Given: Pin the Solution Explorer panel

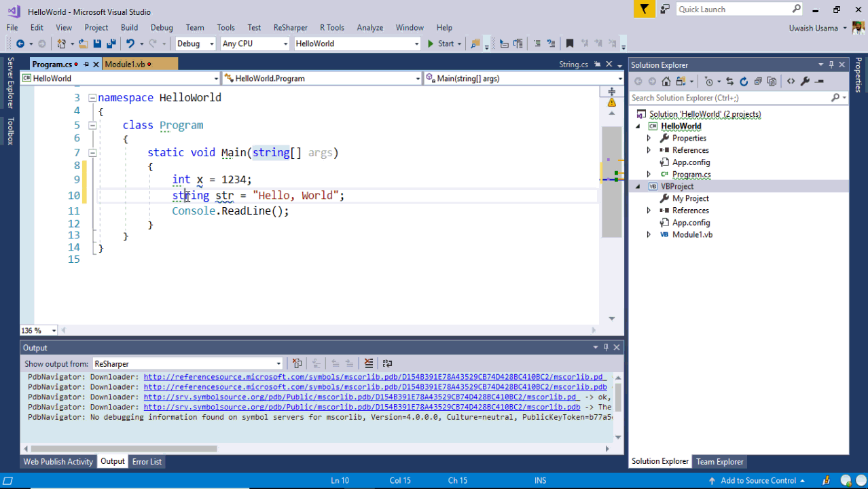Looking at the screenshot, I should coord(830,65).
